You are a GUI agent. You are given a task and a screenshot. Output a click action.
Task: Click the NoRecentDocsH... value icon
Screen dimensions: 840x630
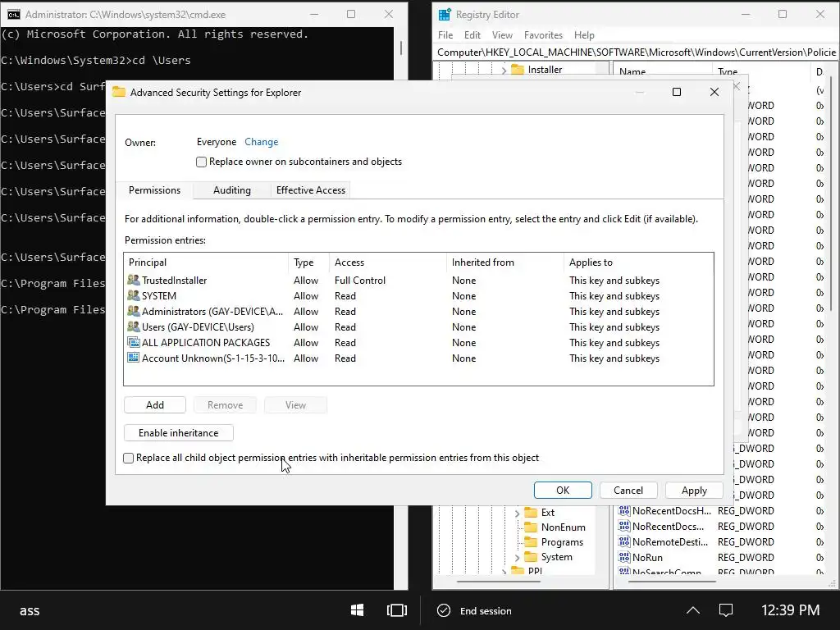click(x=624, y=510)
